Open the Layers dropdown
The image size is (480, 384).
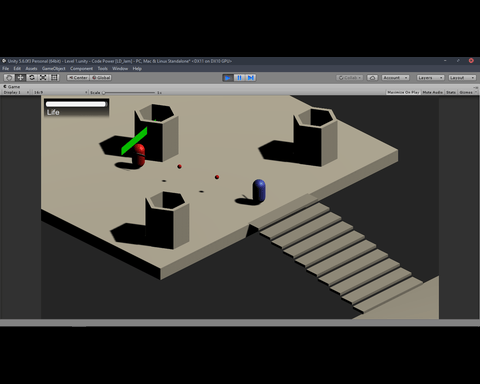click(x=430, y=78)
